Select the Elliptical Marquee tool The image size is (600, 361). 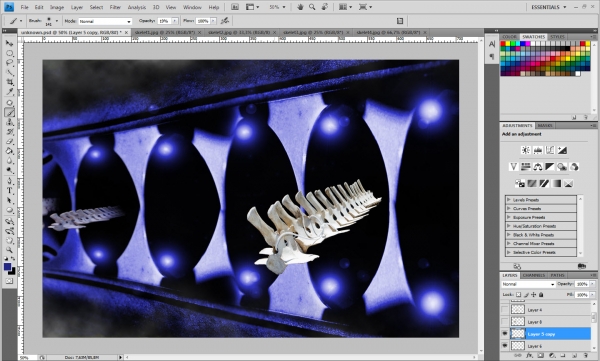(x=9, y=53)
